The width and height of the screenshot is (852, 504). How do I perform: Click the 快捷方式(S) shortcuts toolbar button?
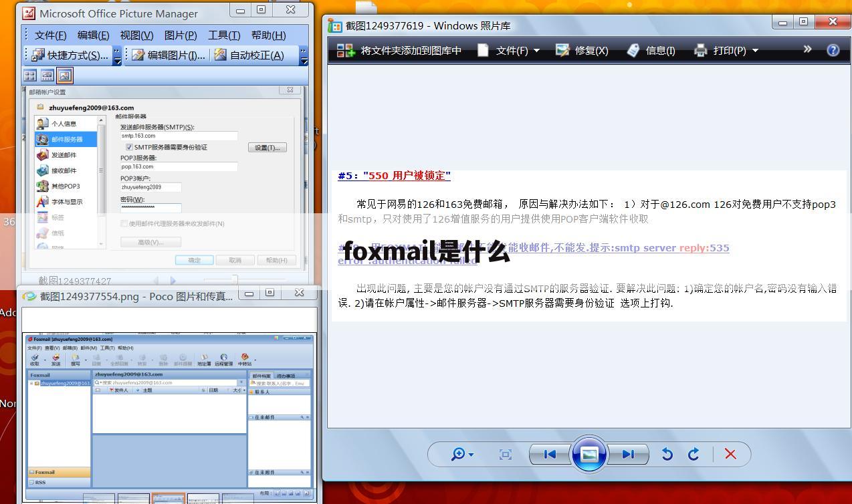[x=70, y=55]
